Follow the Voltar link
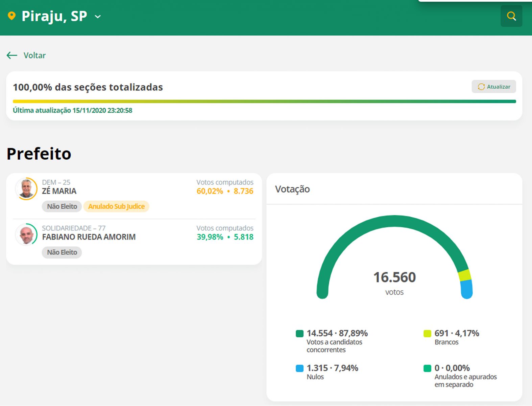Screen dimensions: 532x406 pos(34,55)
